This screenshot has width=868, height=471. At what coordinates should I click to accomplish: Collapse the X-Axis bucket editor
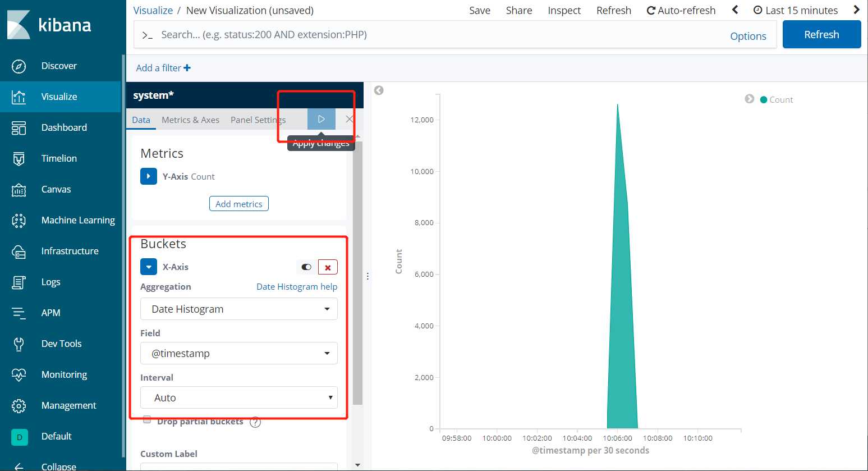pyautogui.click(x=149, y=267)
